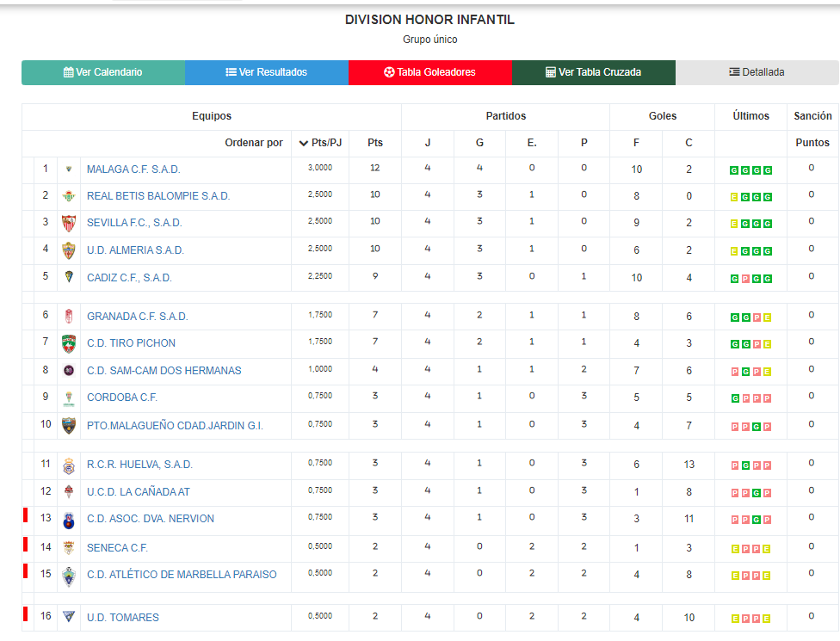
Task: Click the Ordenar por label
Action: tap(253, 143)
